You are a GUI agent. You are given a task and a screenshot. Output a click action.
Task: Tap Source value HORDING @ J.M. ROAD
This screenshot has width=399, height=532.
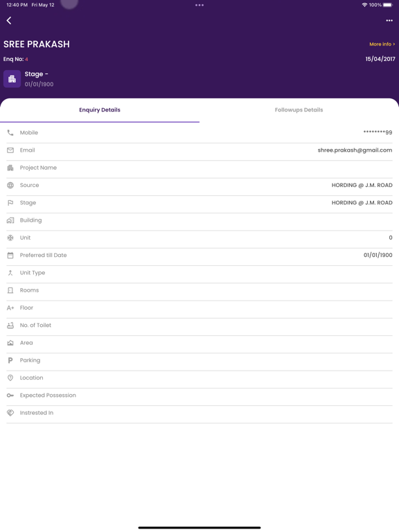tap(362, 185)
